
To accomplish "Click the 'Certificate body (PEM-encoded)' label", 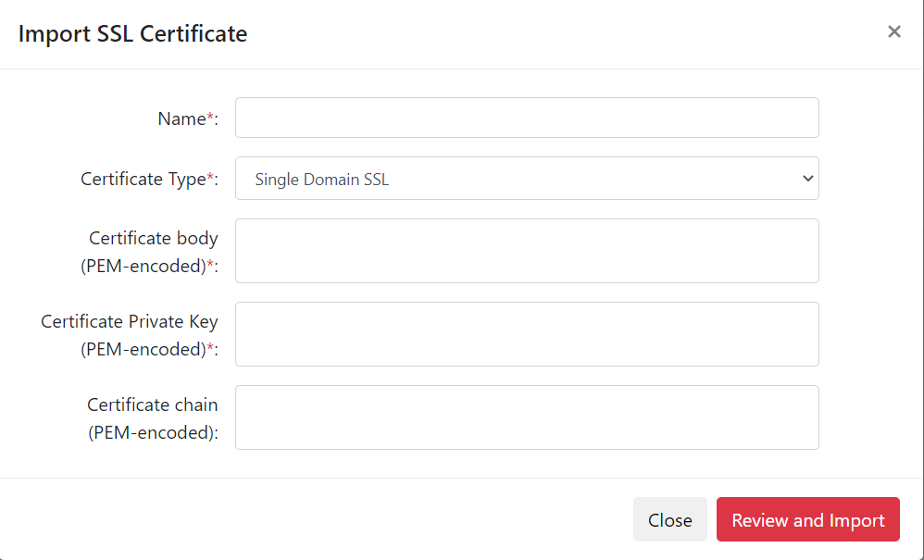I will coord(153,239).
